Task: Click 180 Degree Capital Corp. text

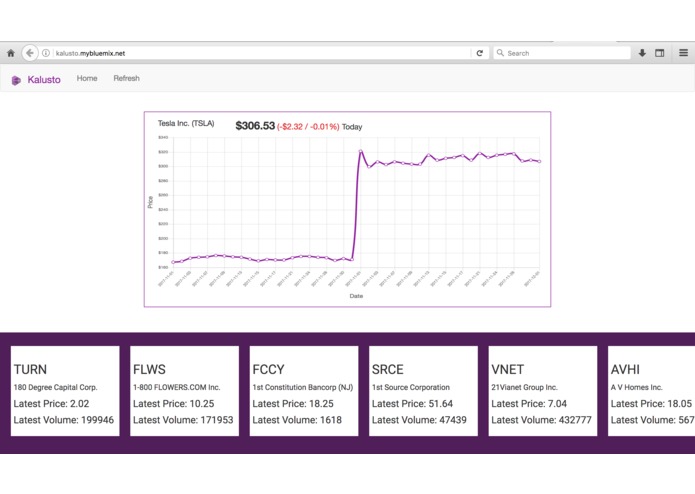Action: [55, 387]
